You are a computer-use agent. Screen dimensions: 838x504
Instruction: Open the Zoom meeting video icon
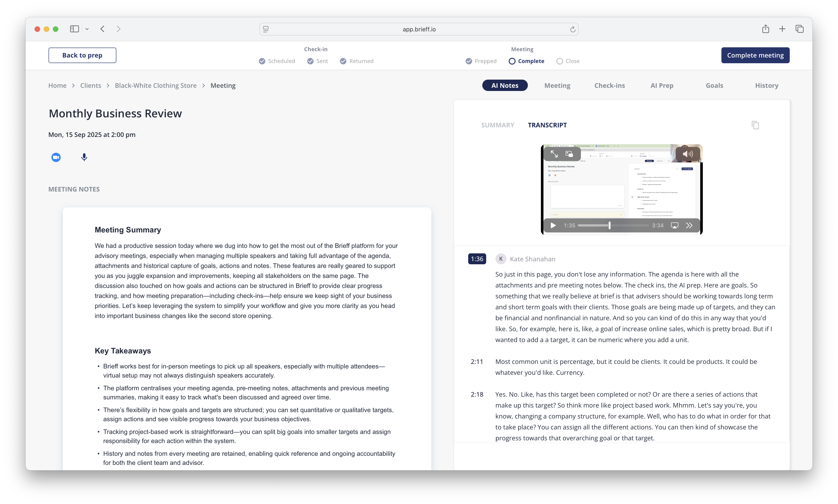coord(56,157)
